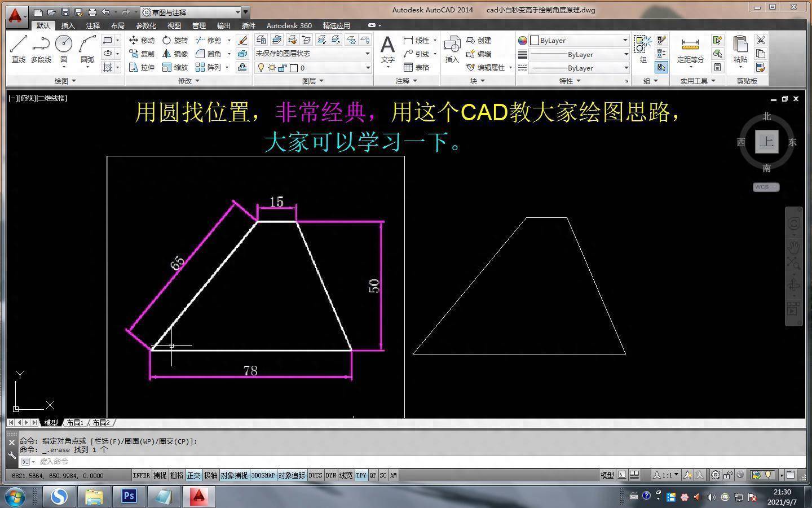Expand the 绘图 panel flyout
This screenshot has width=812, height=508.
pyautogui.click(x=65, y=81)
